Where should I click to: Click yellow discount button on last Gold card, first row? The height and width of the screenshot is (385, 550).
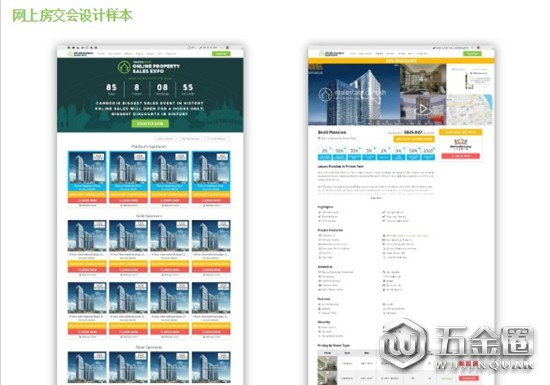click(211, 264)
